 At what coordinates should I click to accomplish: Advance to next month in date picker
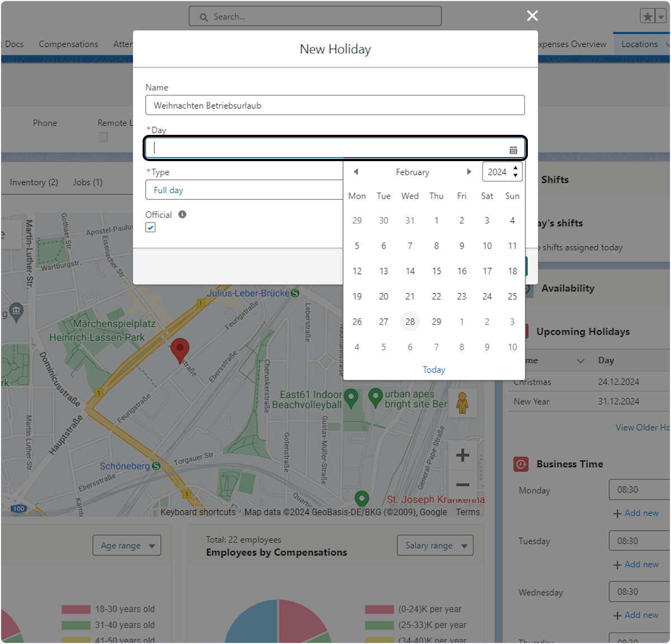pos(469,172)
